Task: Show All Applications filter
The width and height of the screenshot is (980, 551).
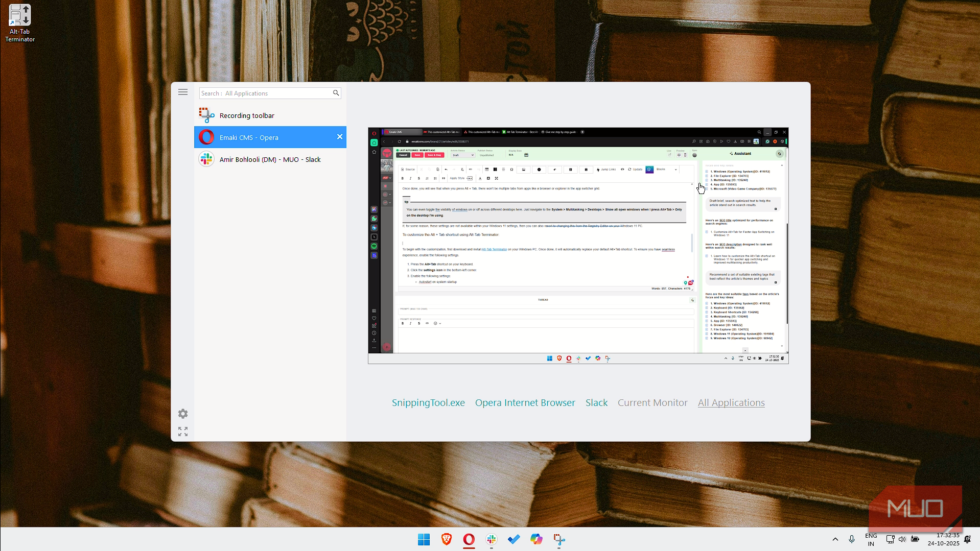Action: [731, 403]
